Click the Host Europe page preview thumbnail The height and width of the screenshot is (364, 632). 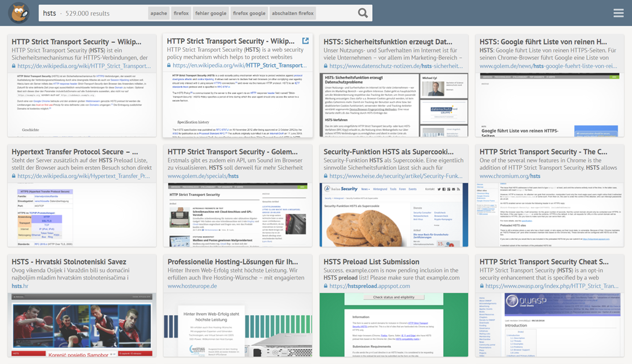(x=238, y=325)
